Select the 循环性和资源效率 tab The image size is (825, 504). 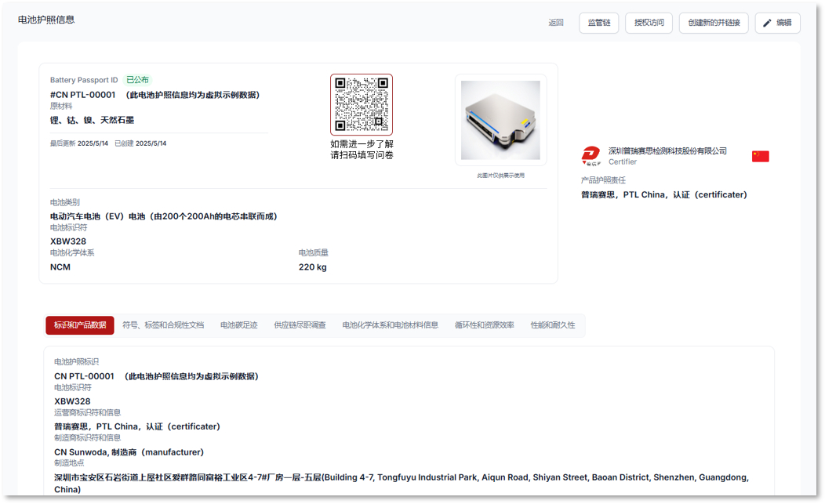point(484,325)
